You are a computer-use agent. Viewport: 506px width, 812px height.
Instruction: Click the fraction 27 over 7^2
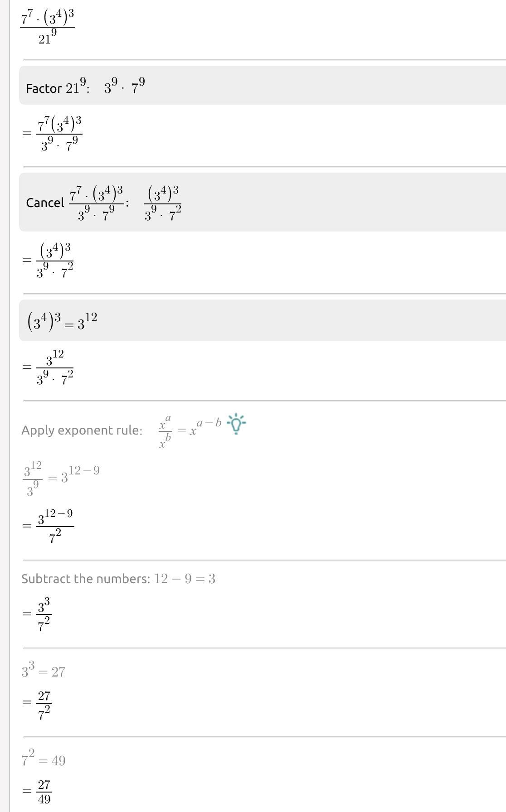44,703
